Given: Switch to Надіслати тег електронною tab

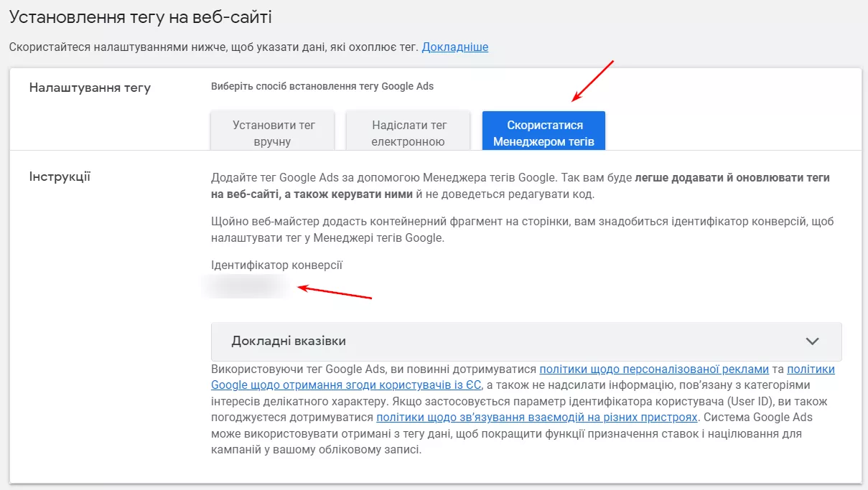Looking at the screenshot, I should (x=409, y=131).
